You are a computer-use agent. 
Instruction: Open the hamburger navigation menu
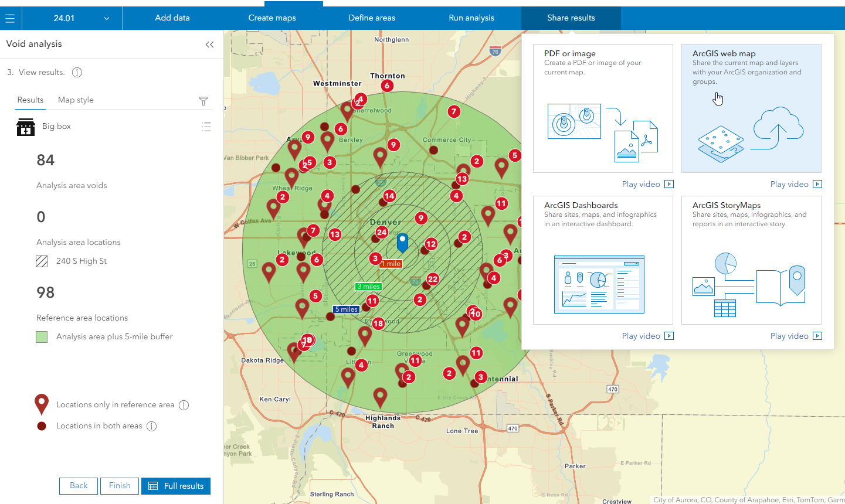pyautogui.click(x=10, y=18)
